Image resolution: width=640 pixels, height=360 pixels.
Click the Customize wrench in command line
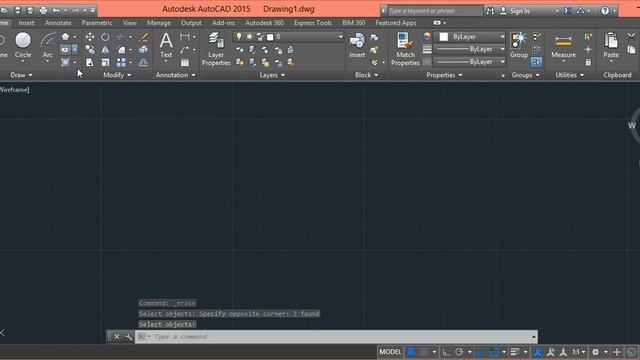click(129, 337)
